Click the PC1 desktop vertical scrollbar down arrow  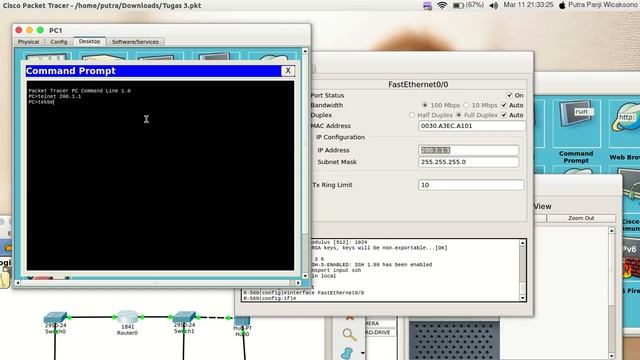pos(304,276)
